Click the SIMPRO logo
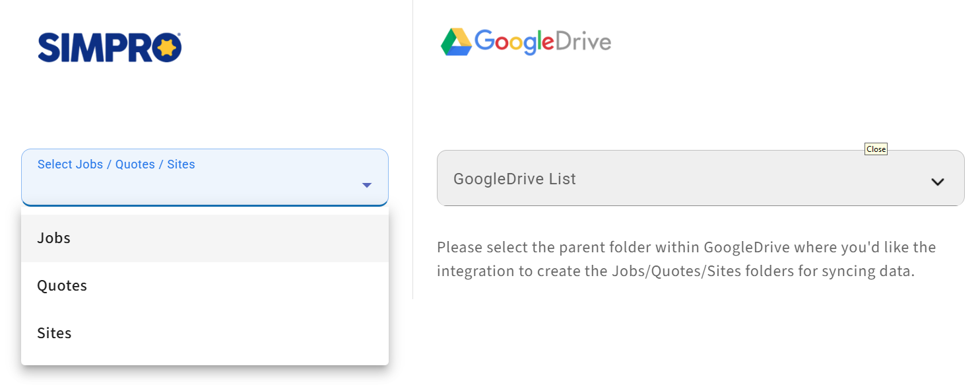 point(110,48)
